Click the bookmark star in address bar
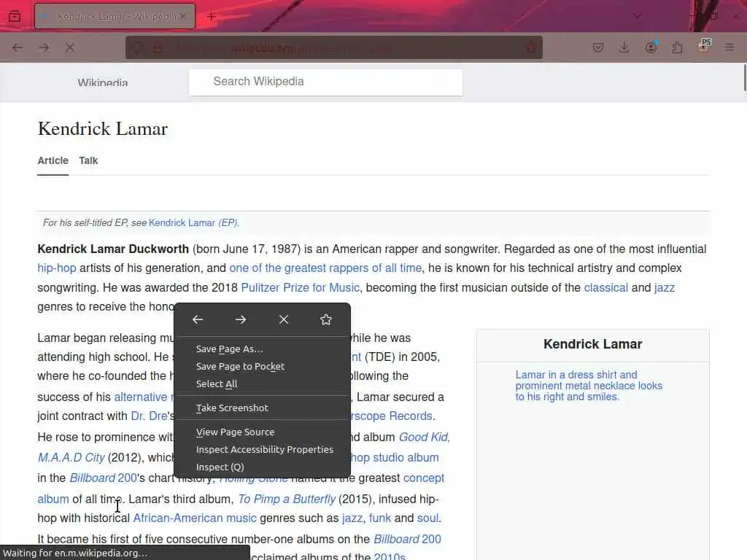This screenshot has height=560, width=747. tap(531, 47)
